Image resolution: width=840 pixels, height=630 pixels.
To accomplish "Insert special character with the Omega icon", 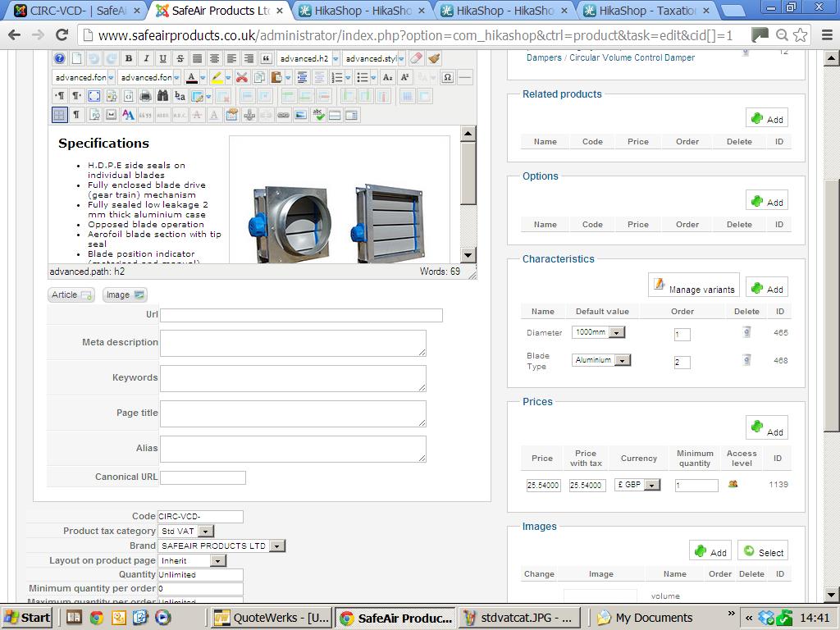I will coord(447,78).
